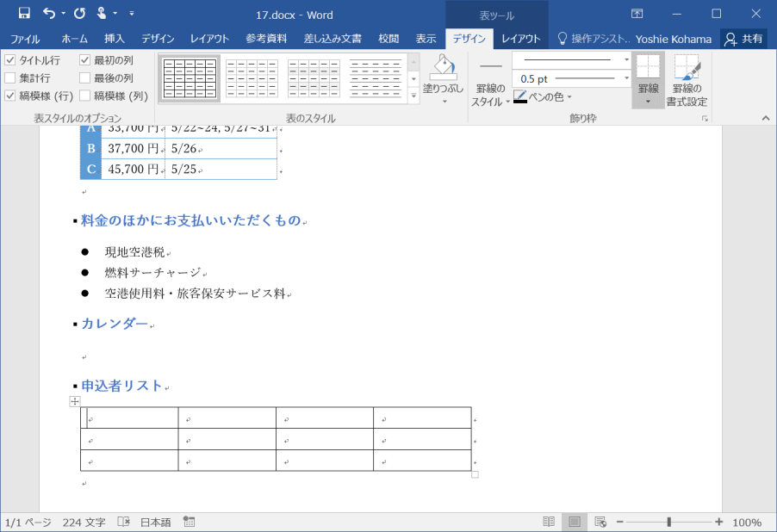The width and height of the screenshot is (777, 532).
Task: Go to next row of table styles
Action: (413, 78)
